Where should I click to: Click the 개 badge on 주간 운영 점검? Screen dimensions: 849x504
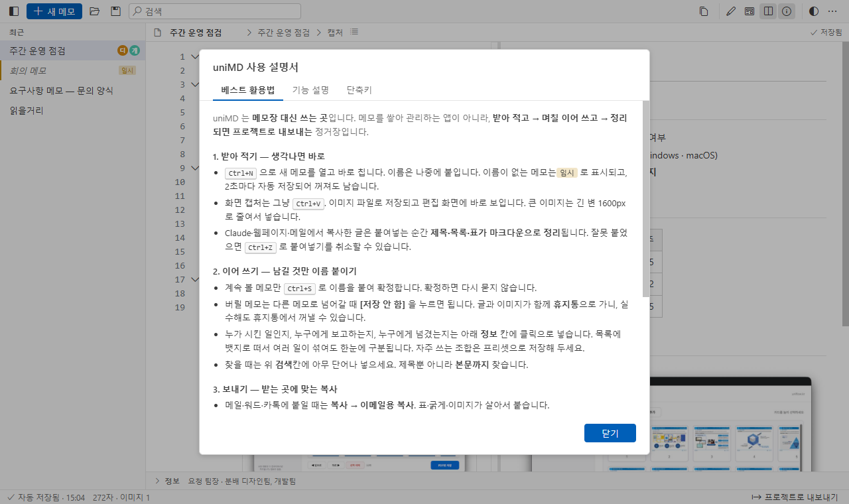135,50
